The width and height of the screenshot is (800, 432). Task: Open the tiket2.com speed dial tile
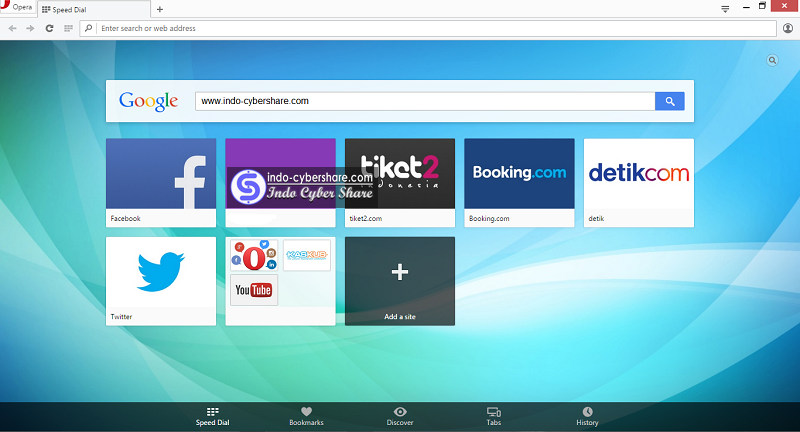tap(399, 183)
